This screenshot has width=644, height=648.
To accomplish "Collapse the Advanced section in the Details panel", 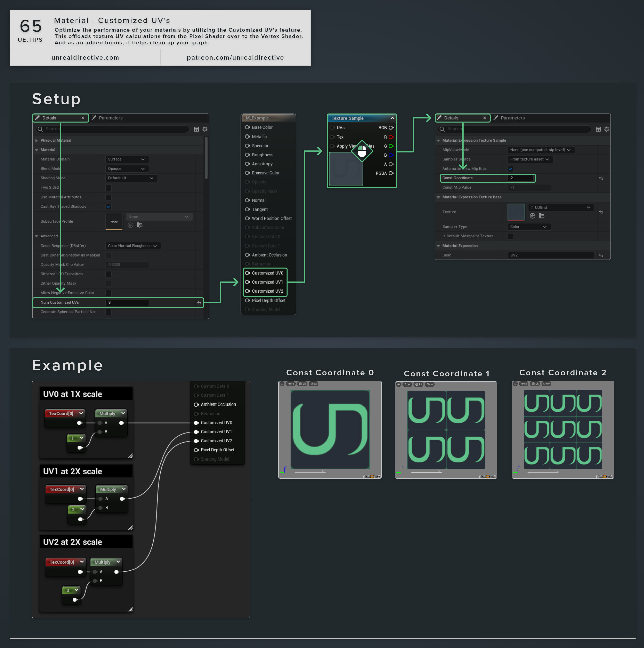I will [x=37, y=236].
